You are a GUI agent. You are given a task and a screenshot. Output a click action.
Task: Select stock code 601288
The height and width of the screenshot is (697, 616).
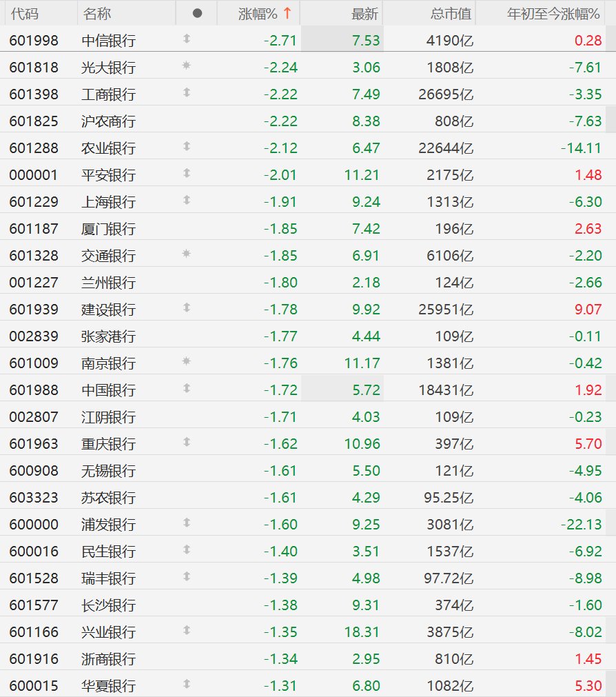tap(34, 148)
